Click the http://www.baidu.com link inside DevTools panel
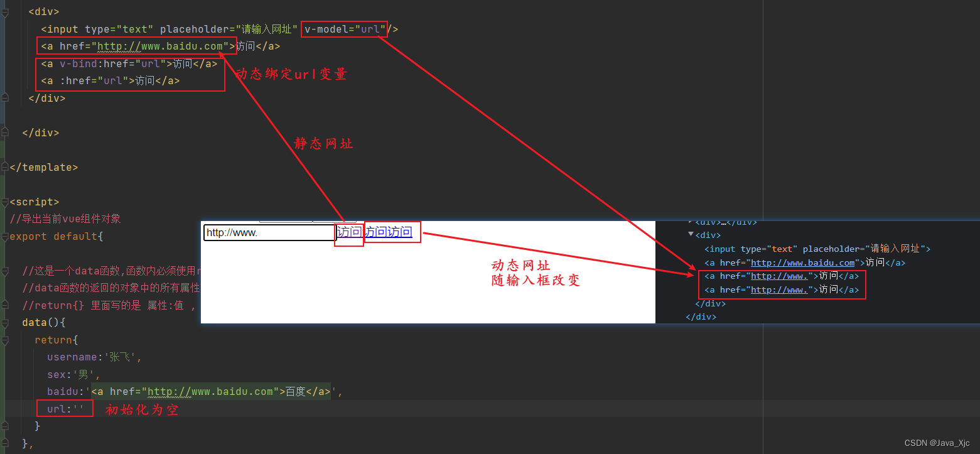This screenshot has height=454, width=980. 802,262
